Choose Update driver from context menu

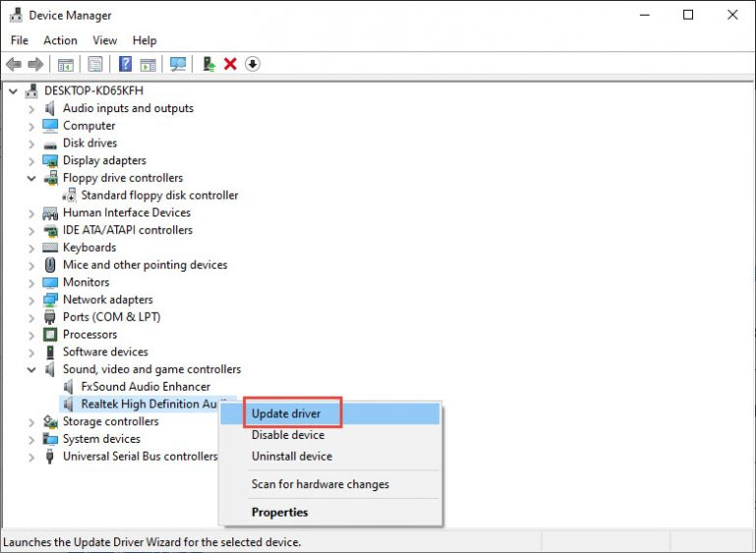(x=330, y=413)
